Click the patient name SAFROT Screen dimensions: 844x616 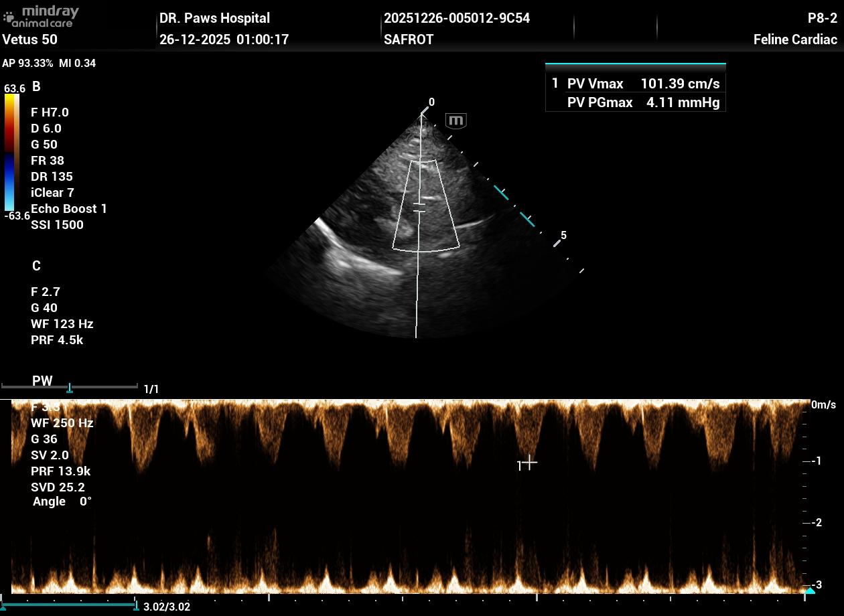409,40
